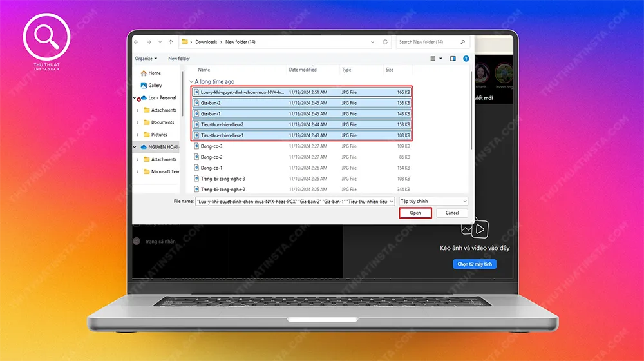Click the Downloads breadcrumb in address bar

coord(206,42)
